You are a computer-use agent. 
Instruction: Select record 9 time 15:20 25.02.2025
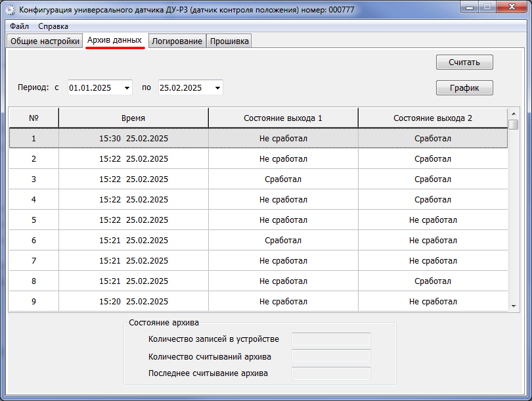[x=134, y=302]
